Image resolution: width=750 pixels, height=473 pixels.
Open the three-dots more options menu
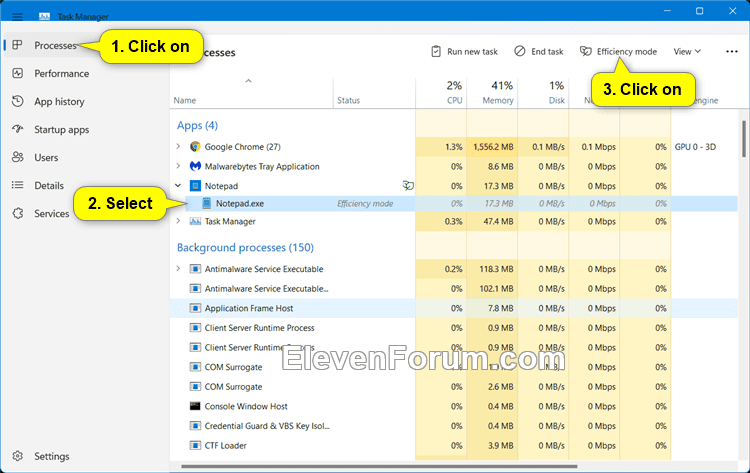tap(732, 51)
